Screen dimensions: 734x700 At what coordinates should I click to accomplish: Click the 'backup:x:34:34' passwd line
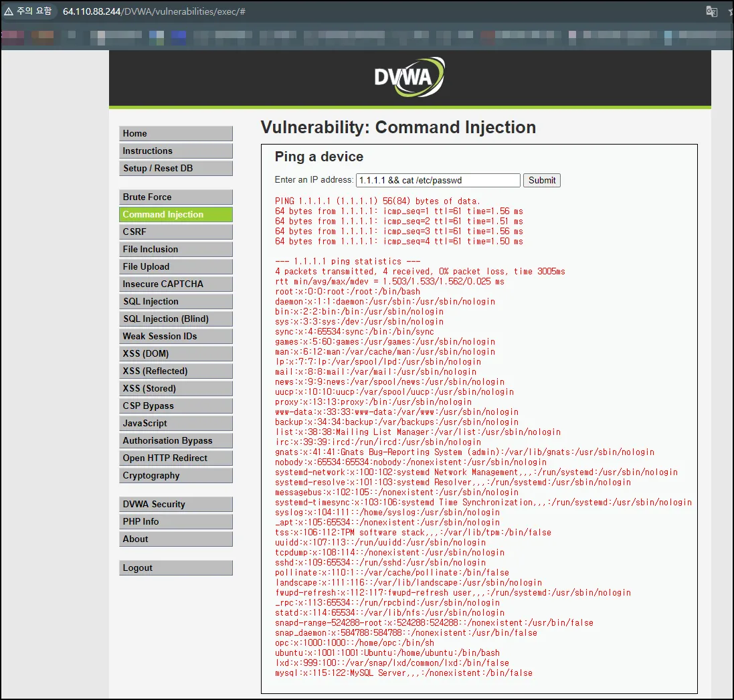397,422
